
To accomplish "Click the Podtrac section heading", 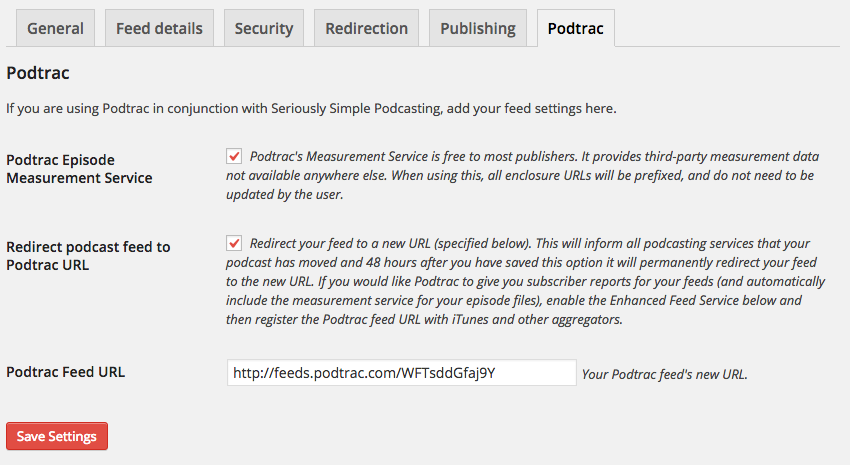I will point(38,73).
